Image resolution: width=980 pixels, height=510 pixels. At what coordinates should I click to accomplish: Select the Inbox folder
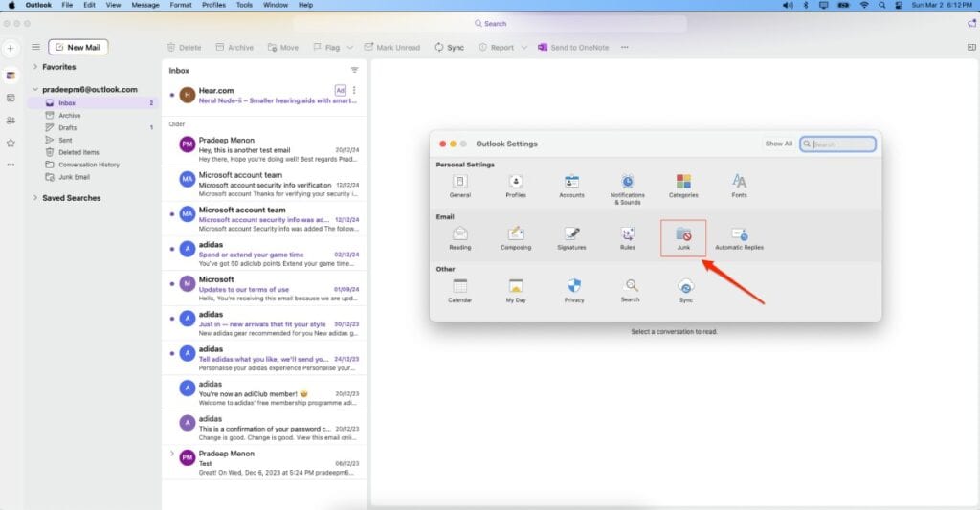pyautogui.click(x=94, y=103)
